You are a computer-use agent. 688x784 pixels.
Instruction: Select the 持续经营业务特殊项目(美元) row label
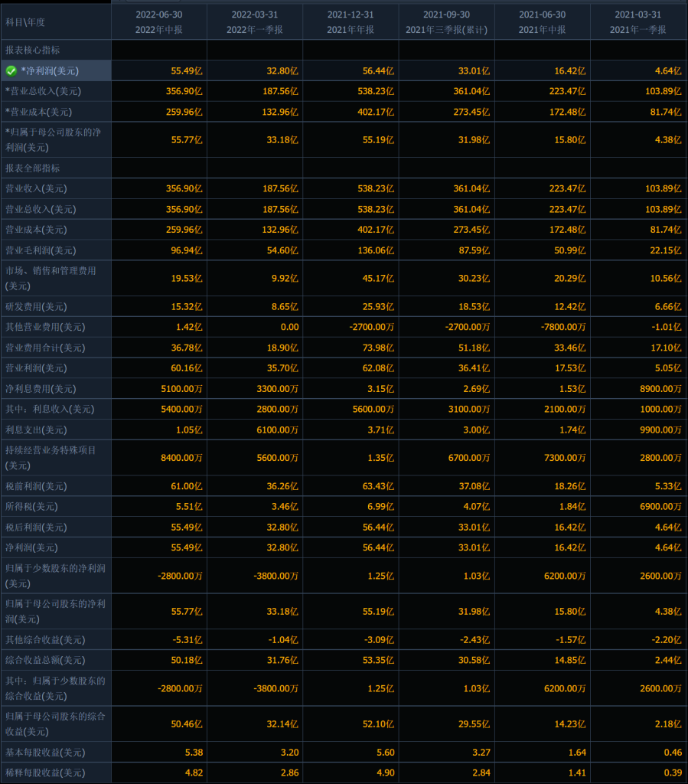(x=51, y=458)
